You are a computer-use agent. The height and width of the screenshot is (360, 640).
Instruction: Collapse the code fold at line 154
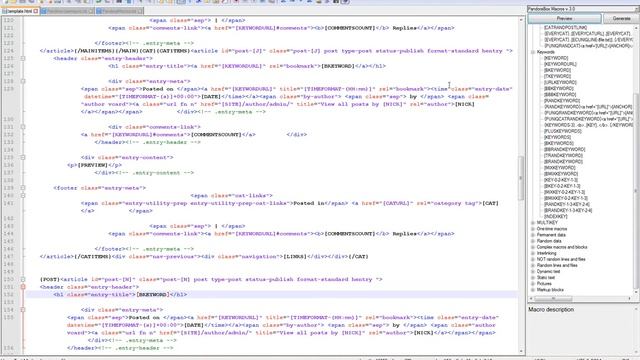click(x=23, y=310)
